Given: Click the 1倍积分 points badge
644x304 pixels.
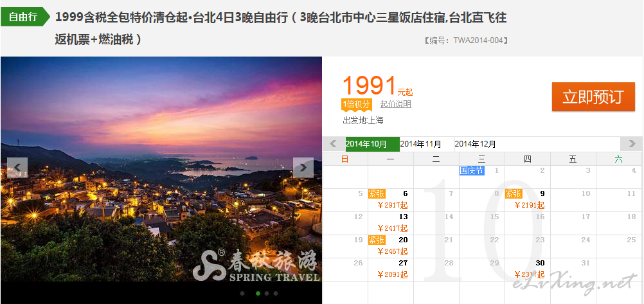Looking at the screenshot, I should click(x=357, y=104).
